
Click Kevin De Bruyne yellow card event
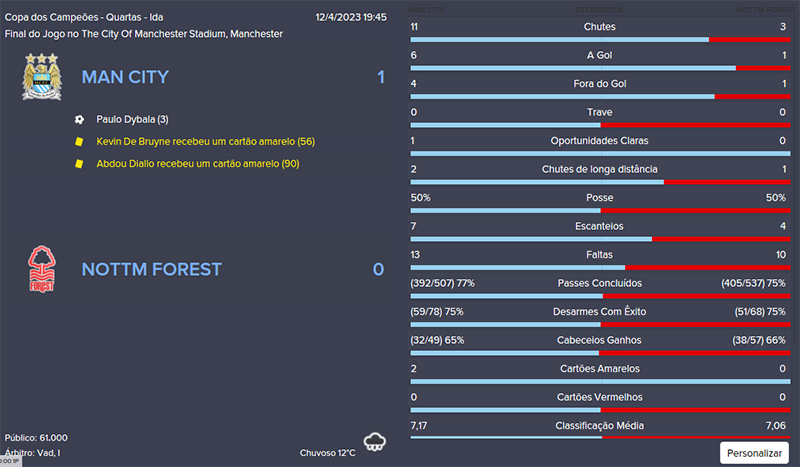(x=205, y=141)
